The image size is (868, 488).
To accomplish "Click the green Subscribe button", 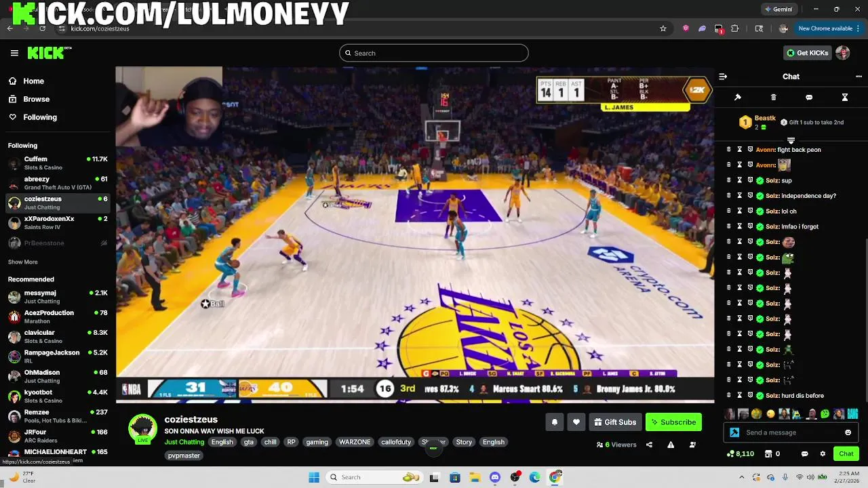I will 673,422.
